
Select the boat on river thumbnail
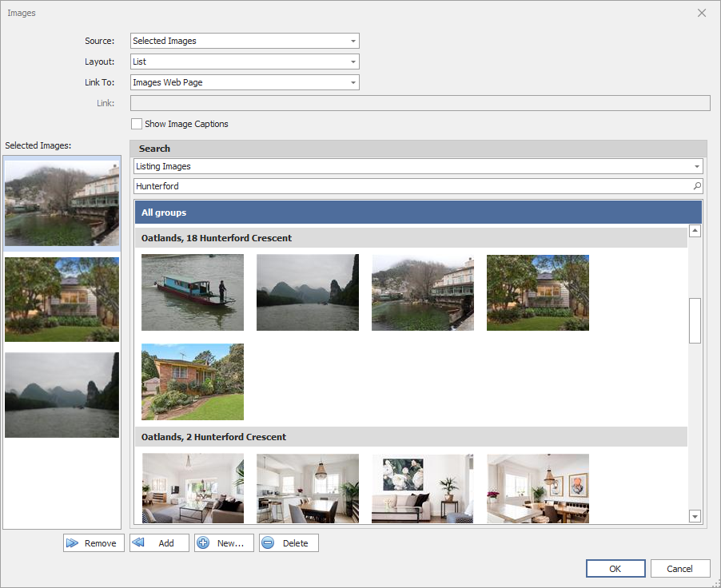click(x=193, y=292)
